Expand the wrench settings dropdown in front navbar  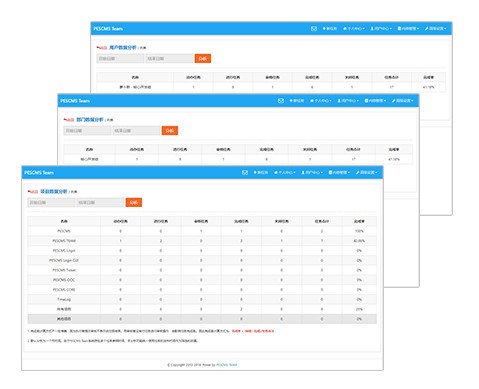(366, 172)
